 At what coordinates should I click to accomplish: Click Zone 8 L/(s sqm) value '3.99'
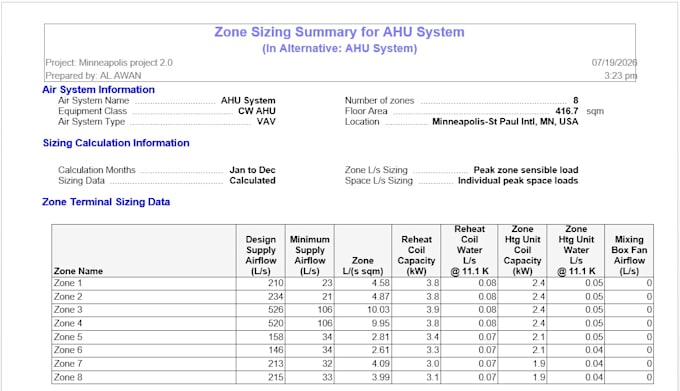381,377
